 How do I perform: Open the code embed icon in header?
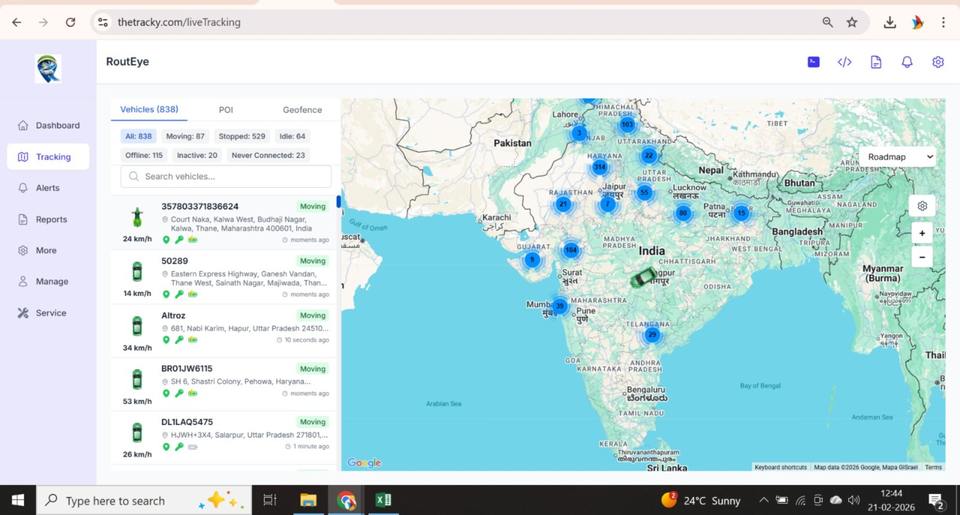[844, 62]
